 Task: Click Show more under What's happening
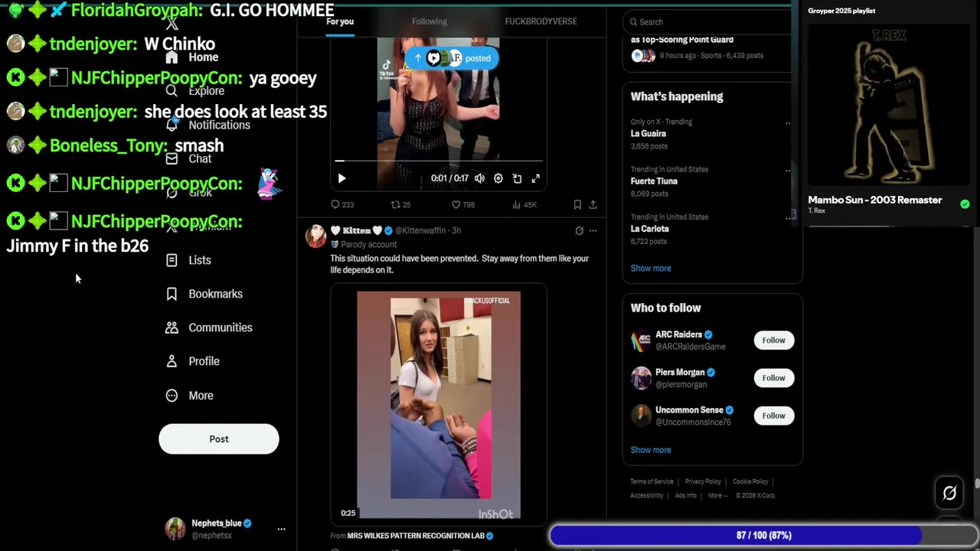click(x=651, y=269)
